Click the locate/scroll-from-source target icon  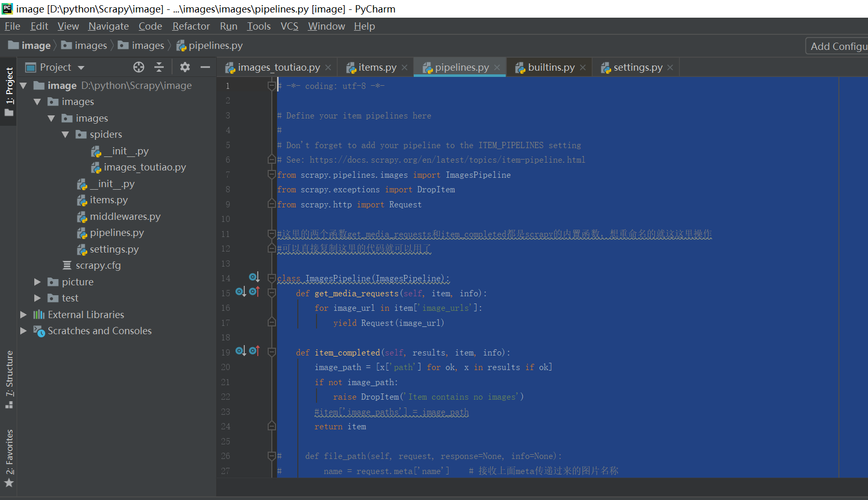point(138,67)
